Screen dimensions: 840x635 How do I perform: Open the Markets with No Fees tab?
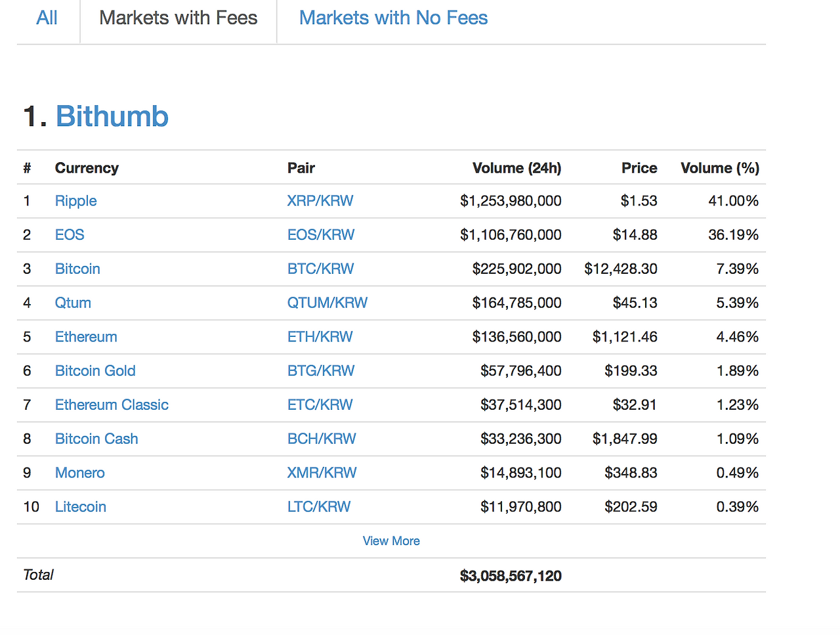tap(394, 18)
